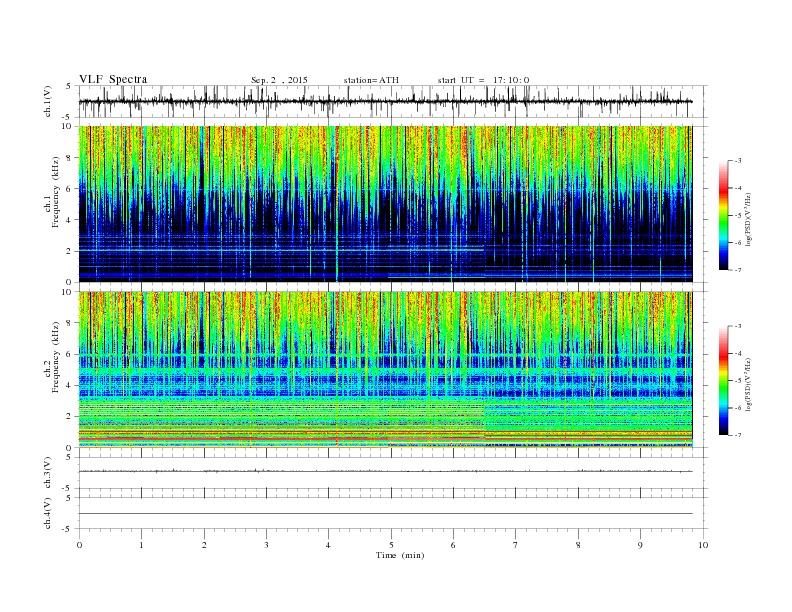
Task: Click the time axis tick label "3"
Action: tap(266, 545)
